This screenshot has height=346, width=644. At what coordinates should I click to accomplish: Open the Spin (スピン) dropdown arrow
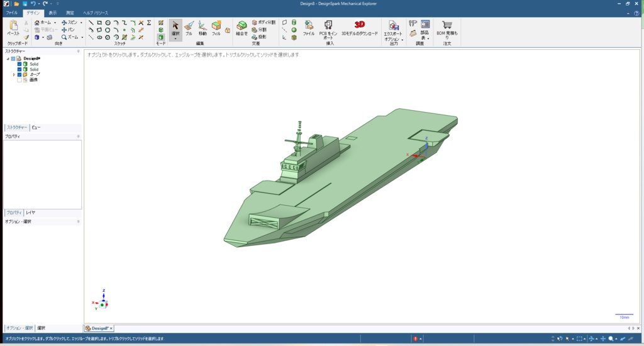(81, 23)
